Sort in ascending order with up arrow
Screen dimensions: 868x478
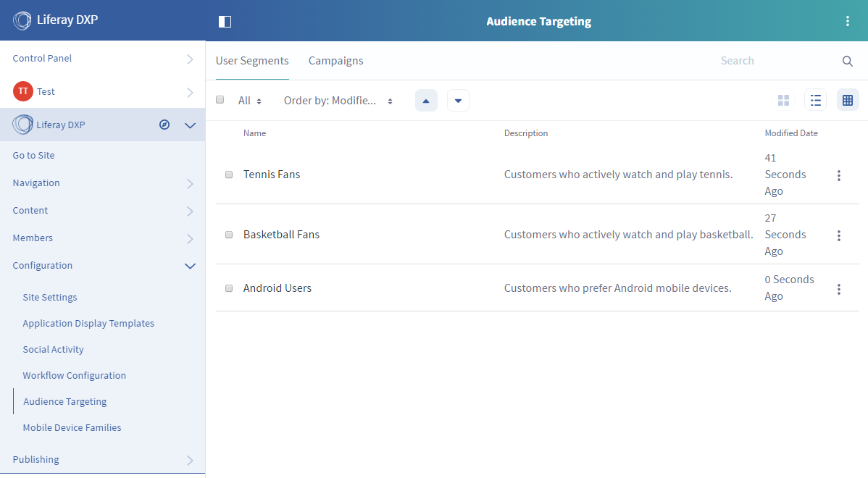pos(426,101)
